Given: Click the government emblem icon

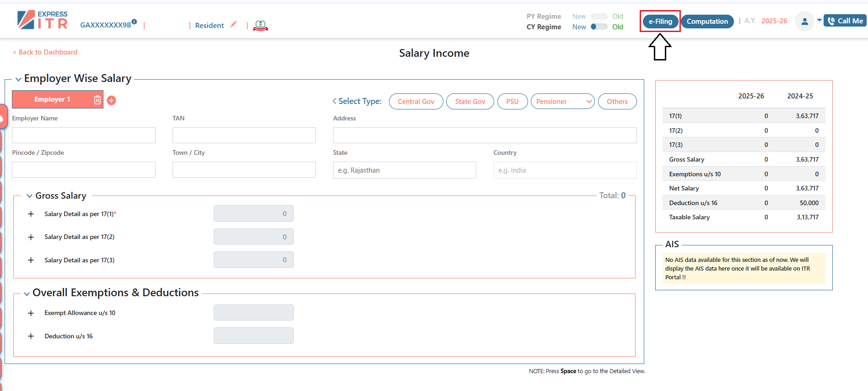Looking at the screenshot, I should (x=260, y=26).
